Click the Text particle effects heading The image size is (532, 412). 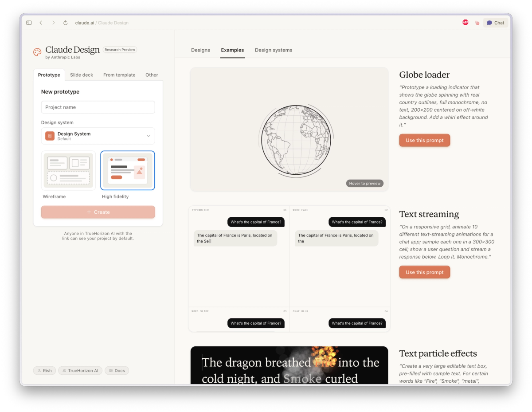coord(438,353)
